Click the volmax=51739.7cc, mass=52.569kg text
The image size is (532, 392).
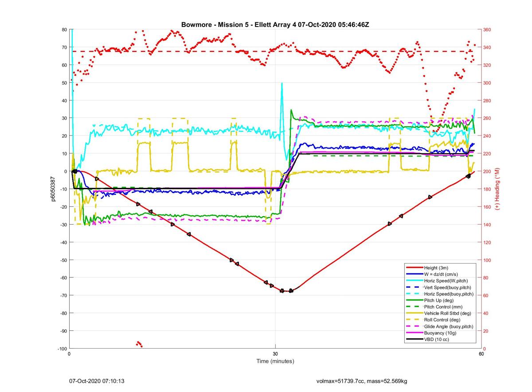[362, 381]
